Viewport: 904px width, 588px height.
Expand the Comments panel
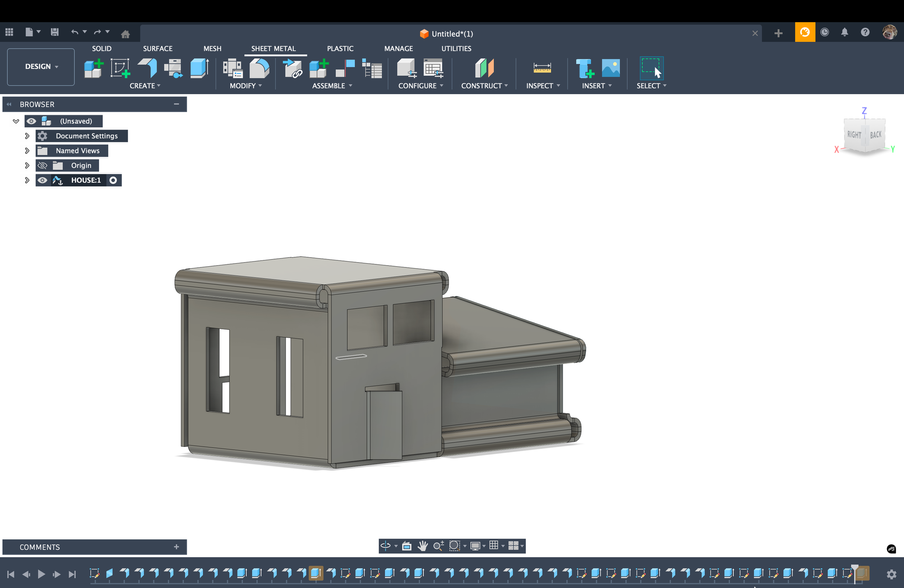coord(176,547)
